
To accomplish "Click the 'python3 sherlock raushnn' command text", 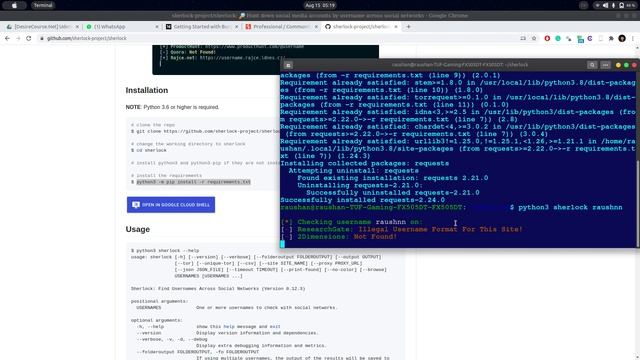I will click(570, 207).
